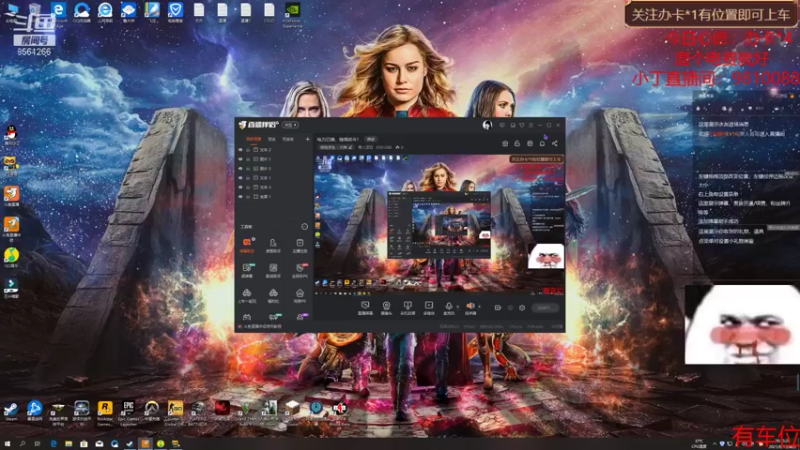Toggle visibility eye of 文本 1 layer
The width and height of the screenshot is (800, 450).
tap(240, 178)
